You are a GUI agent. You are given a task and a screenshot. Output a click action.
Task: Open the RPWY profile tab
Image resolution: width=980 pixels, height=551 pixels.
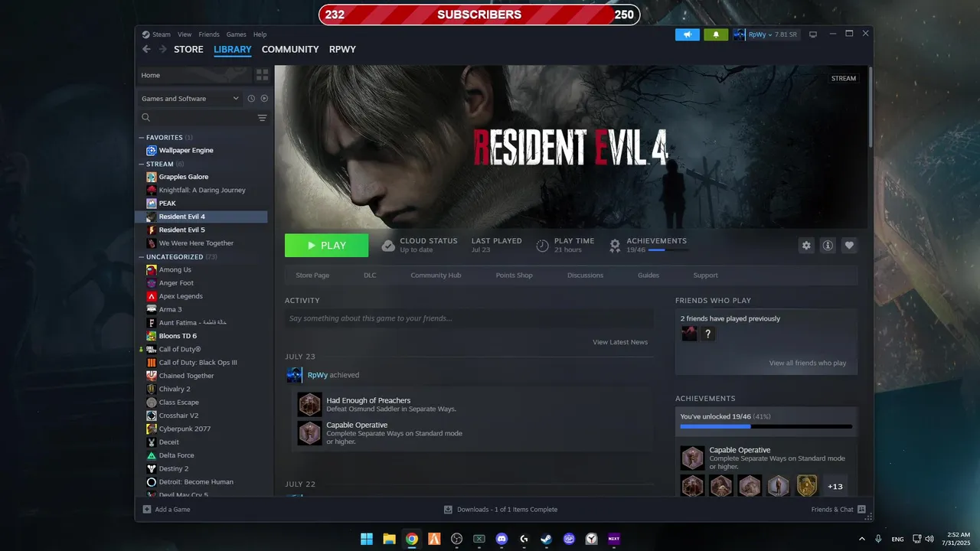[342, 49]
